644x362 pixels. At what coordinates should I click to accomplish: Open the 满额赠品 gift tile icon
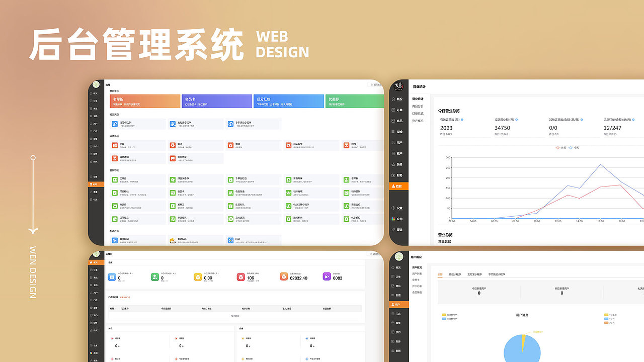coord(115,219)
